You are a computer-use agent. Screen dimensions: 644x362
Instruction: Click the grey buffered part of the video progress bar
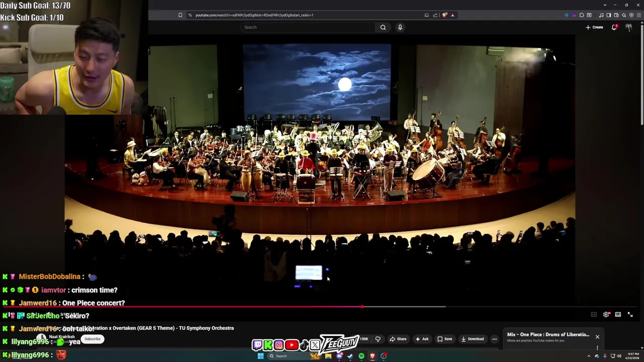(x=404, y=306)
